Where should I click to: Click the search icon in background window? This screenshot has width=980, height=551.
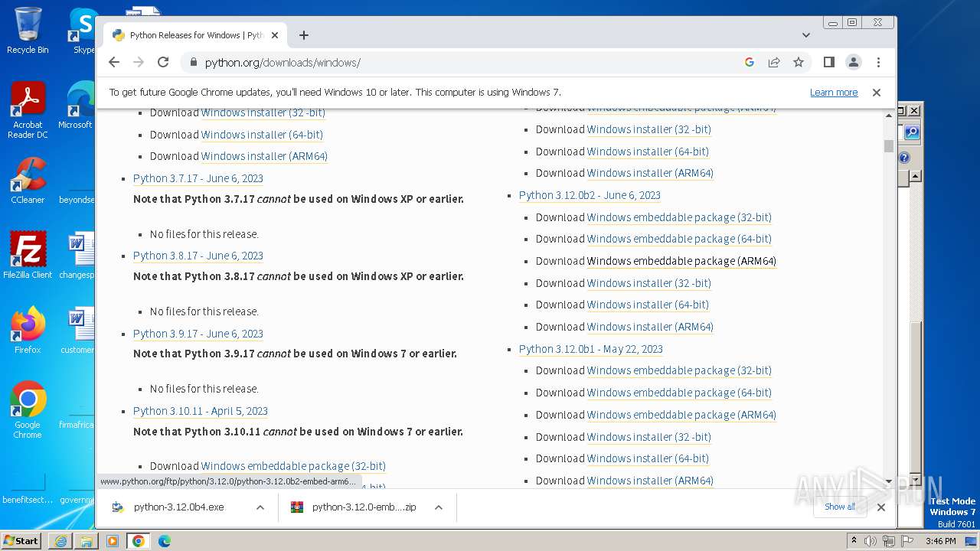(x=912, y=132)
